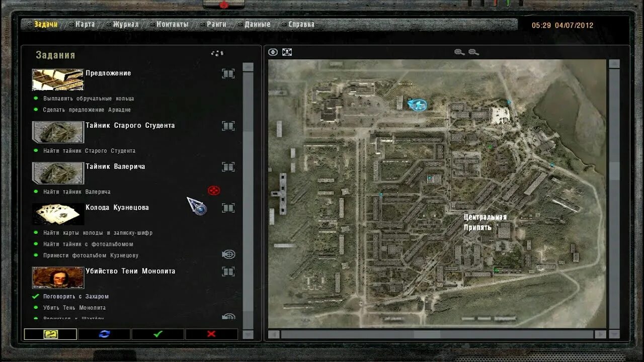Click the fit-map arrows icon above the map

coord(287,52)
